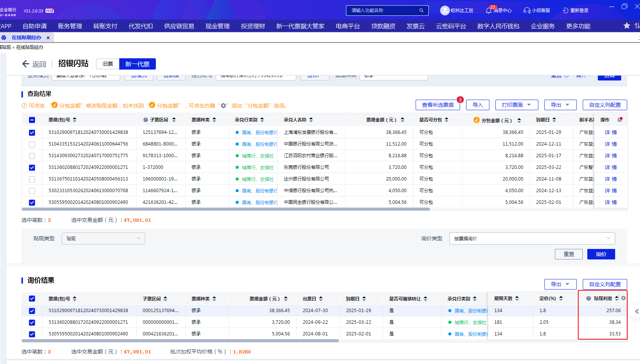Click 在线贴现经办 breadcrumb text
Screen dimensions: 640x364
[30, 47]
